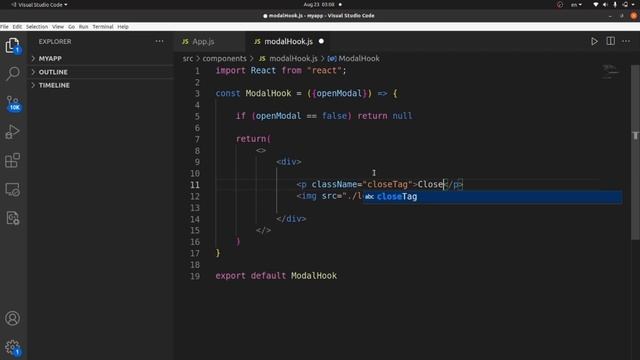Viewport: 640px width, 360px height.
Task: Click the 'const ModalHook' declaration line
Action: point(306,93)
